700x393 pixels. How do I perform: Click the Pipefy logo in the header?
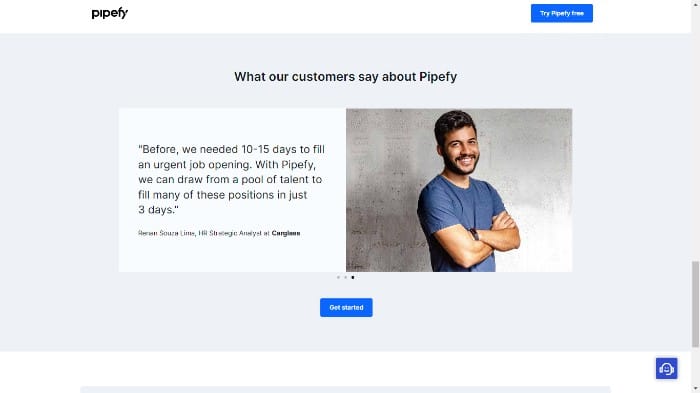click(x=109, y=13)
